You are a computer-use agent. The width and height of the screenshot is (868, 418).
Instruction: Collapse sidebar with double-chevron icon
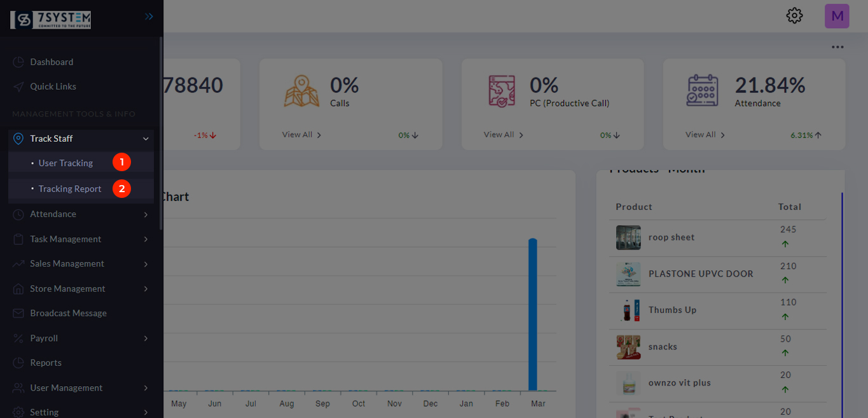point(149,17)
